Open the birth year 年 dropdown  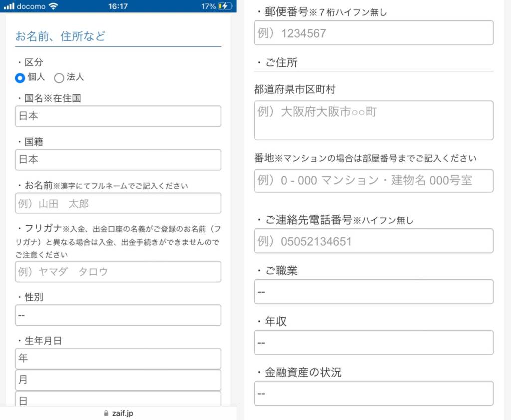tap(118, 358)
